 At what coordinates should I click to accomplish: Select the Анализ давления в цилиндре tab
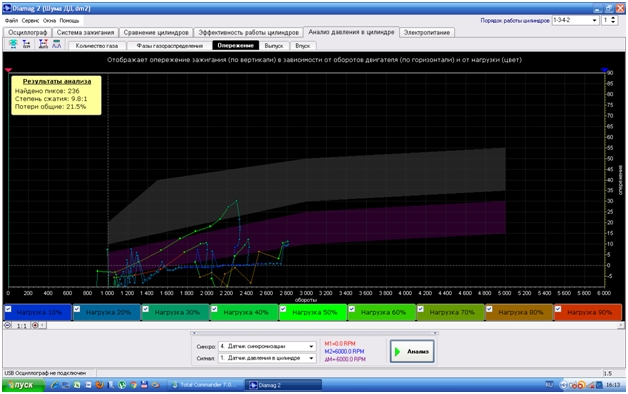(x=351, y=32)
